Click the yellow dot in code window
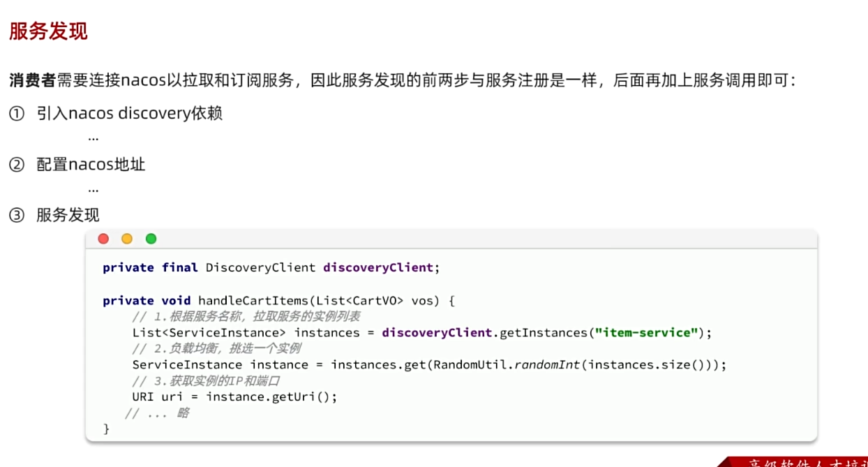 click(127, 239)
